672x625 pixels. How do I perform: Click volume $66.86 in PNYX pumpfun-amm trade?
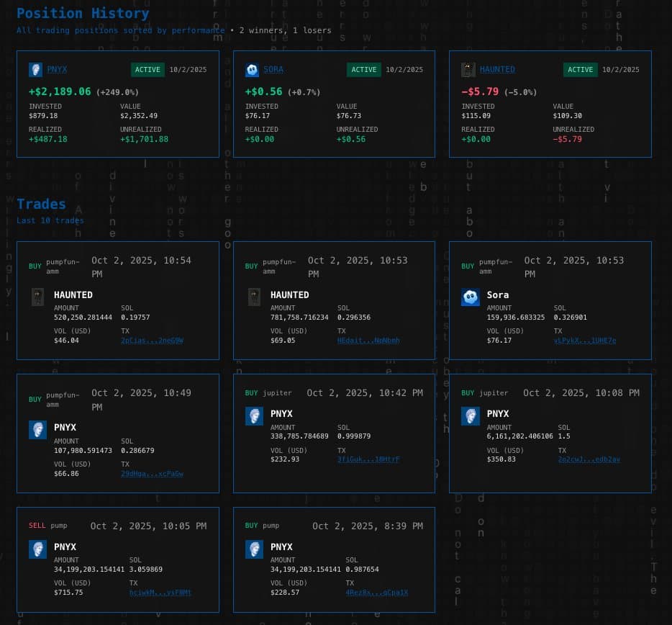tap(66, 474)
